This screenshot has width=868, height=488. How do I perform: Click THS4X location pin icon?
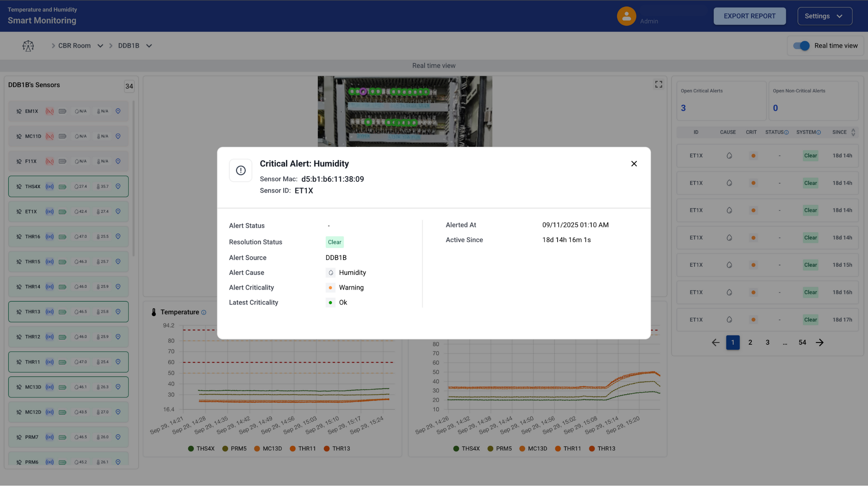pyautogui.click(x=118, y=187)
